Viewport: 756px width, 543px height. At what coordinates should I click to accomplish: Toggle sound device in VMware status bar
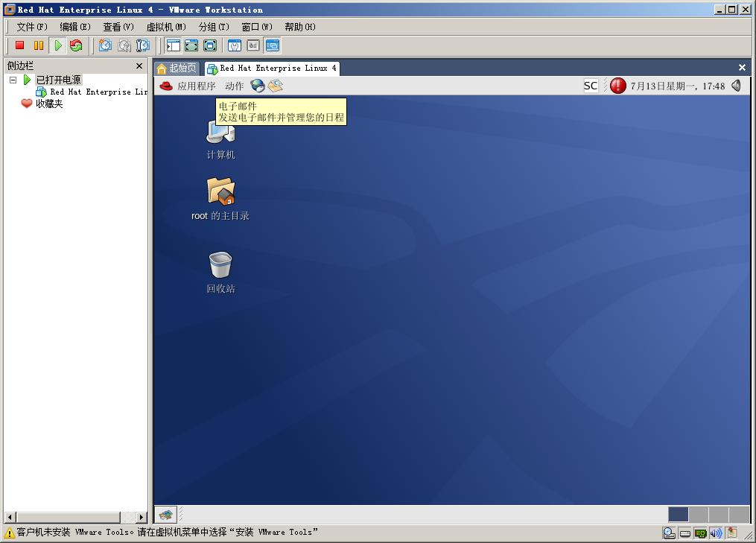[x=716, y=533]
